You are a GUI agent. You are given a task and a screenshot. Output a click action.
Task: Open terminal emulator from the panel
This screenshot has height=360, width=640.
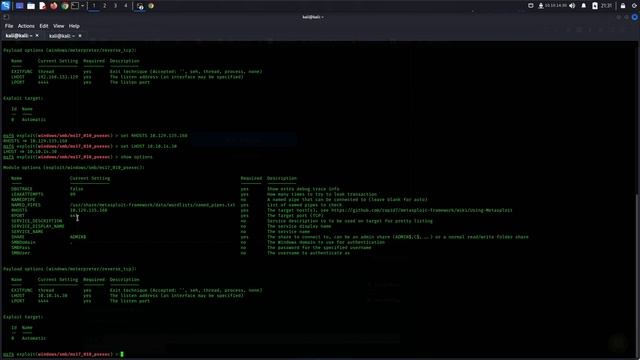75,6
